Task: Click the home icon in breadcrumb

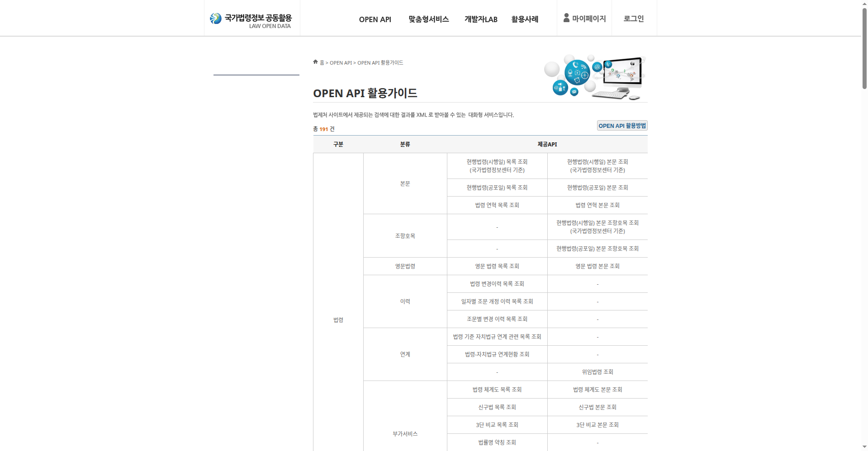Action: pyautogui.click(x=315, y=62)
